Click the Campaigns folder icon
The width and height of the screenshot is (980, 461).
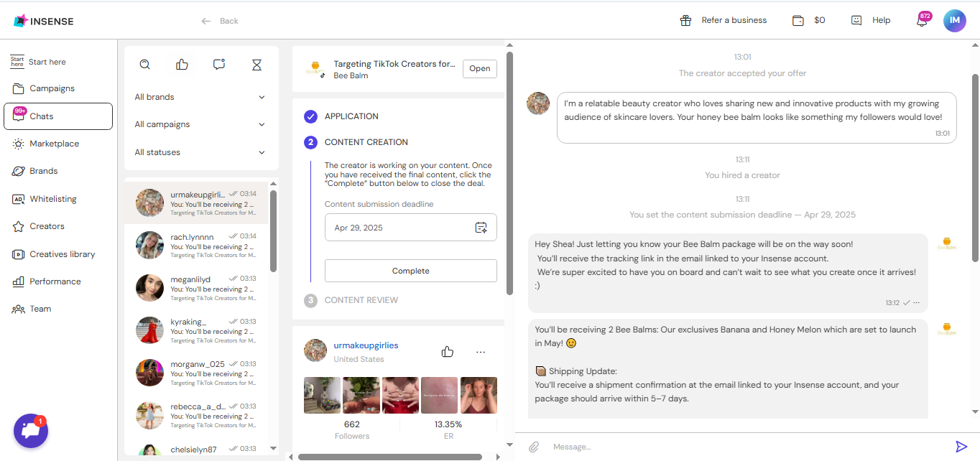(x=18, y=88)
